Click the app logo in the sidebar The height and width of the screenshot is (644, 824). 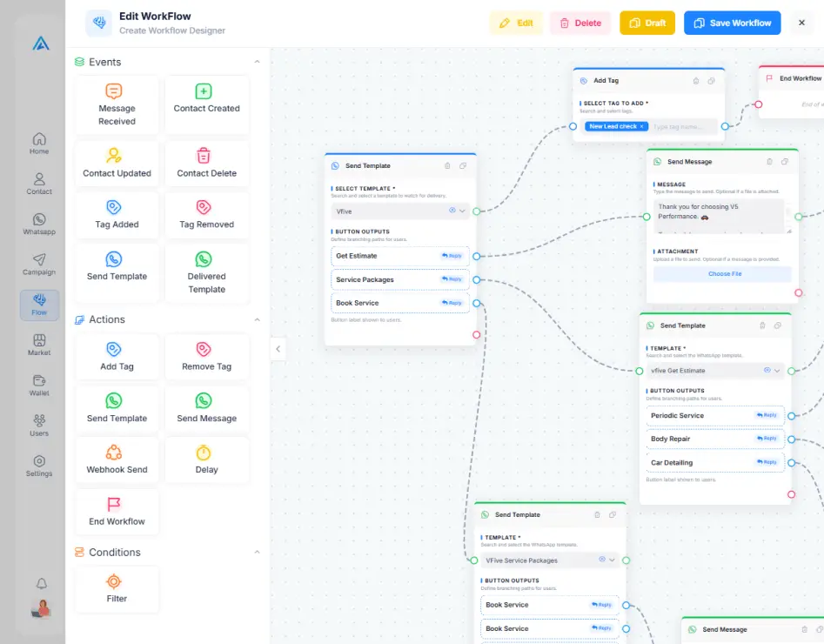41,44
